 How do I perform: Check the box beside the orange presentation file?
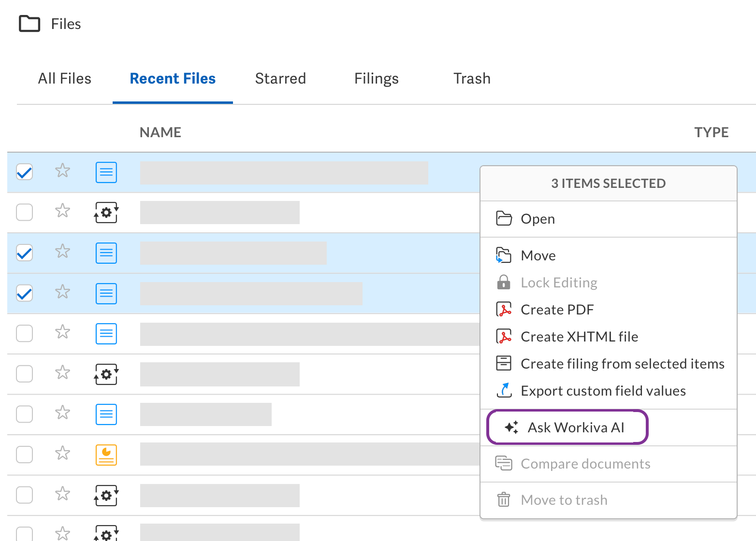(25, 455)
